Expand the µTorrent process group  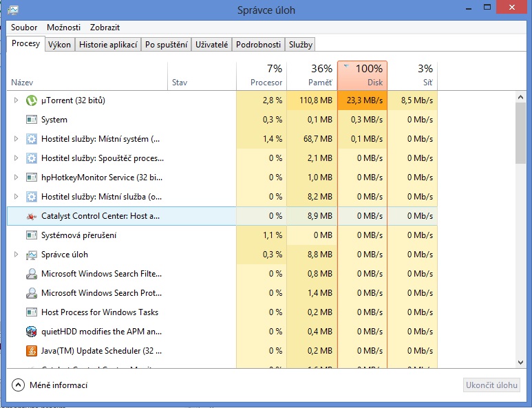[16, 100]
